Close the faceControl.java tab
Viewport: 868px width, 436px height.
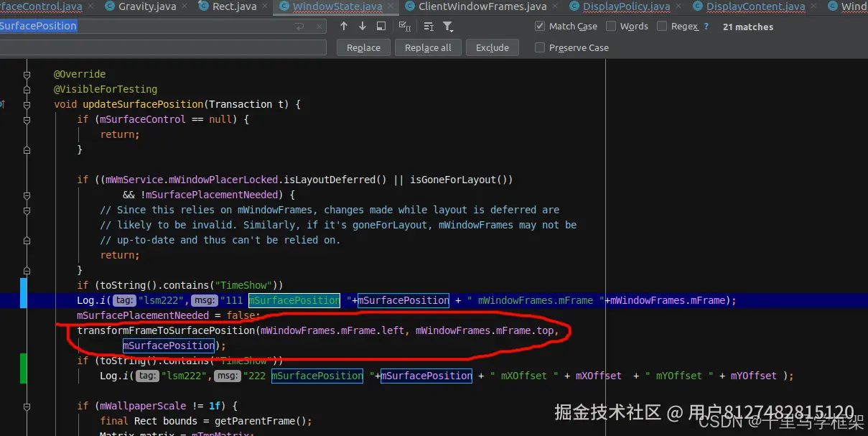pyautogui.click(x=90, y=6)
